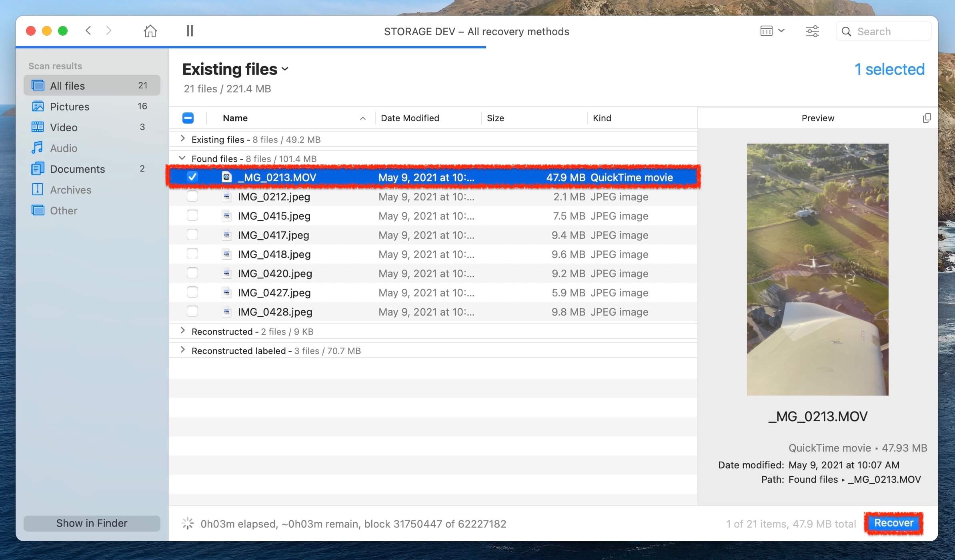Click the view options icon in toolbar
Screen dimensions: 955x560
pyautogui.click(x=771, y=31)
